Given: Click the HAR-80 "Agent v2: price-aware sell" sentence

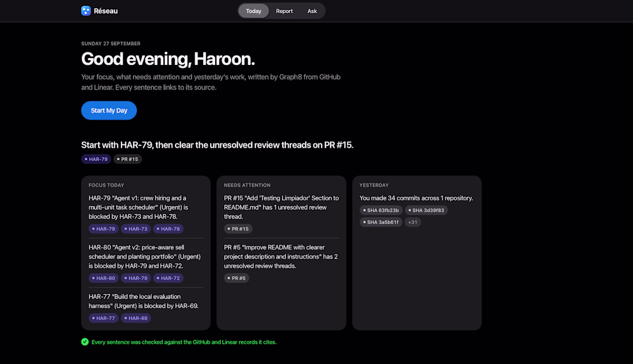Looking at the screenshot, I should tap(144, 256).
